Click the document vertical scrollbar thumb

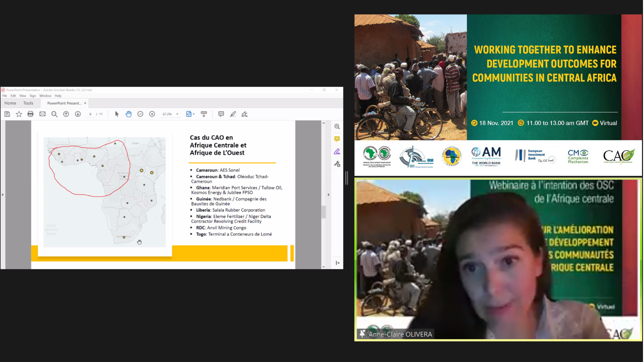(x=324, y=212)
